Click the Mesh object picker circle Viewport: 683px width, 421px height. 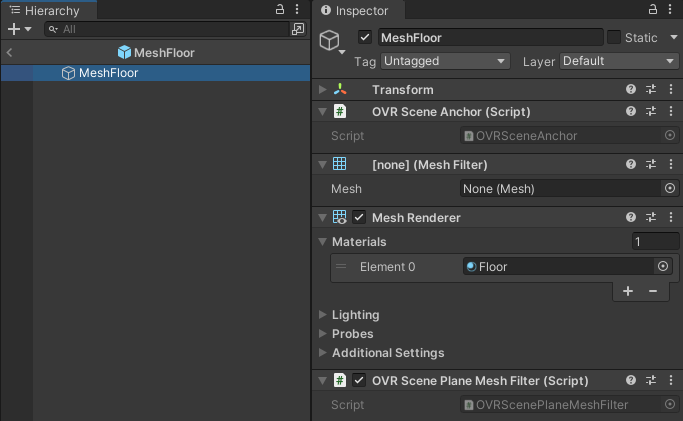pyautogui.click(x=670, y=188)
